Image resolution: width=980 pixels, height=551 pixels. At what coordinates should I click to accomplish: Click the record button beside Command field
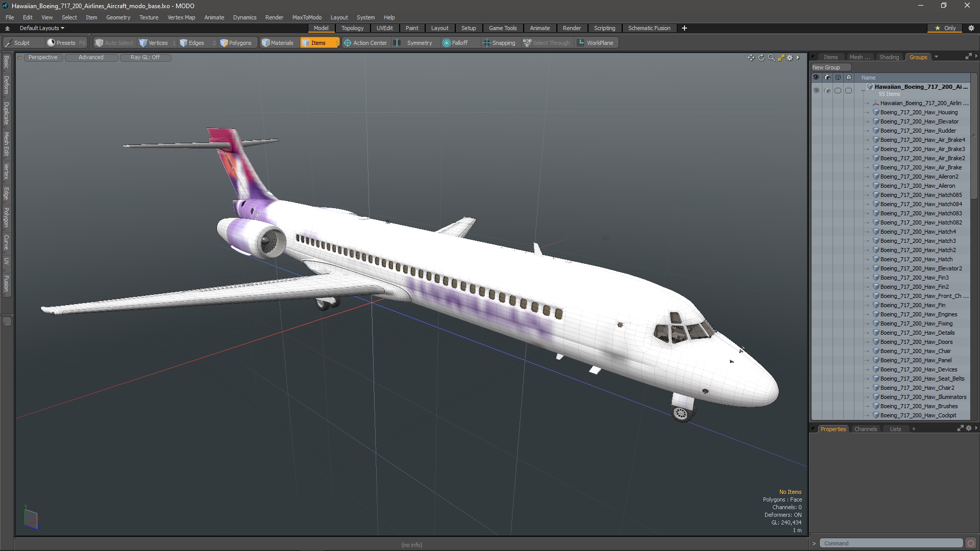(x=971, y=543)
